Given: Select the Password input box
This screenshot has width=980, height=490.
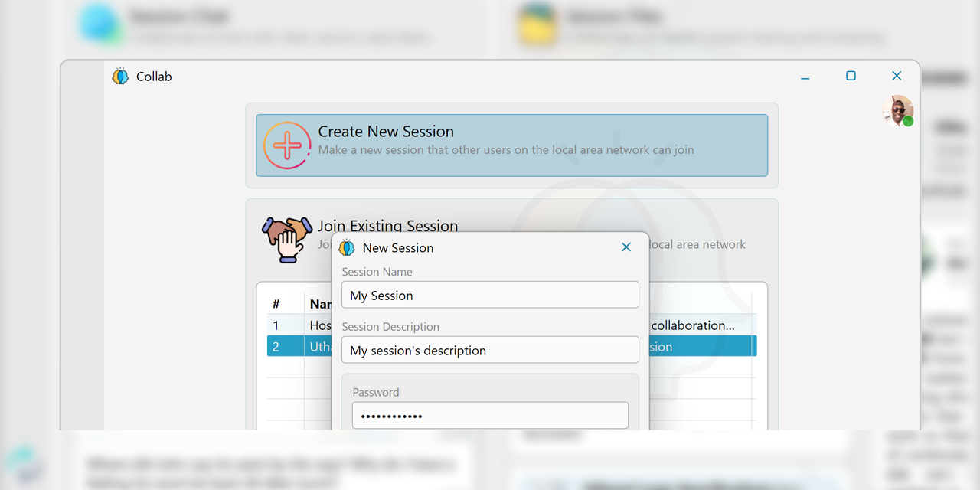Looking at the screenshot, I should (x=490, y=416).
